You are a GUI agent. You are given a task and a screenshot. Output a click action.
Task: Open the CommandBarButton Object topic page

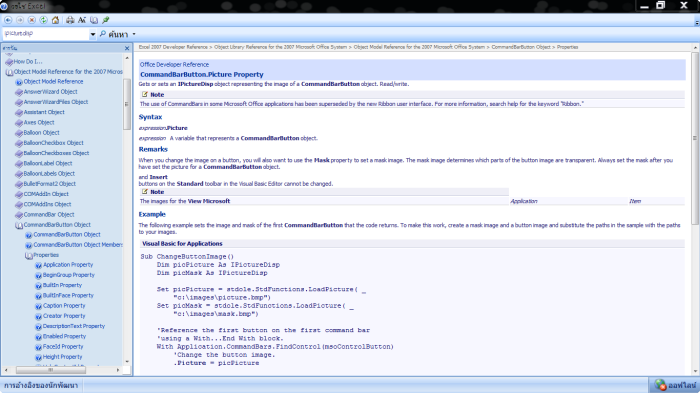coord(67,235)
